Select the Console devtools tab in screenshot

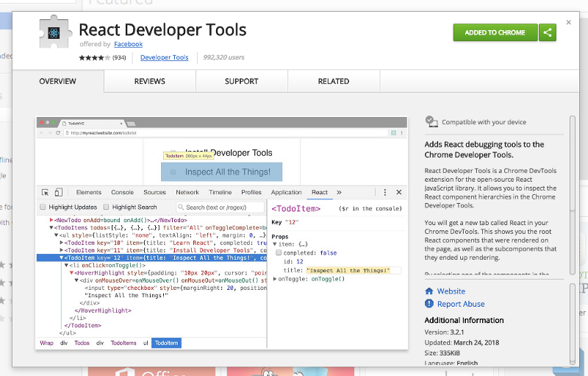[x=122, y=192]
